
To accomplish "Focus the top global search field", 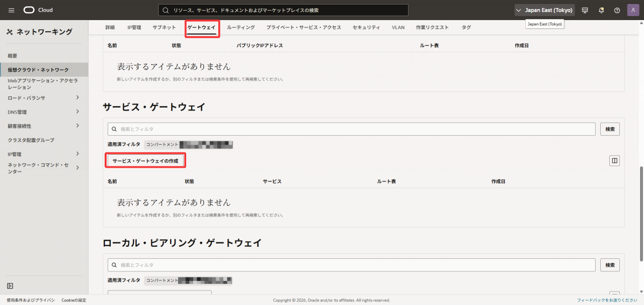I will pyautogui.click(x=283, y=10).
